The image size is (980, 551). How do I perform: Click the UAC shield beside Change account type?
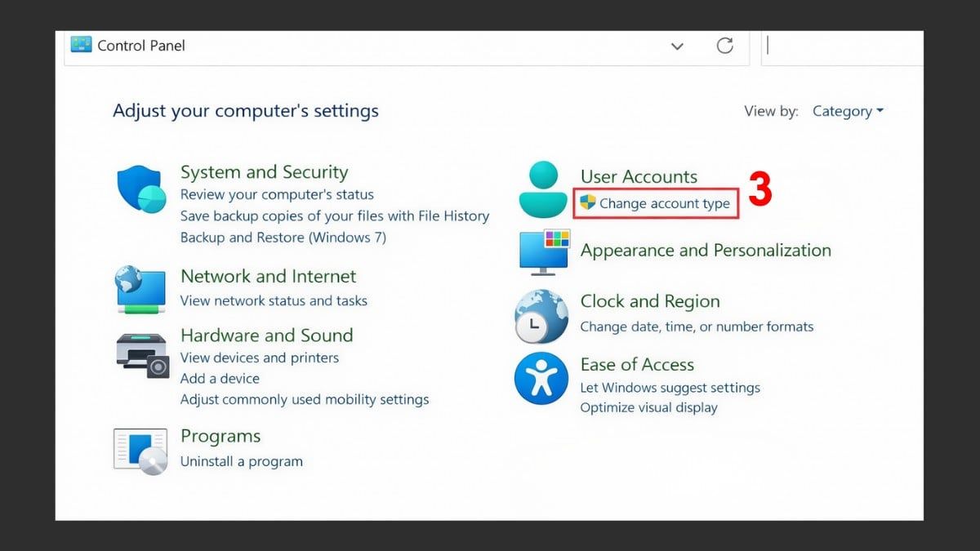[x=590, y=204]
